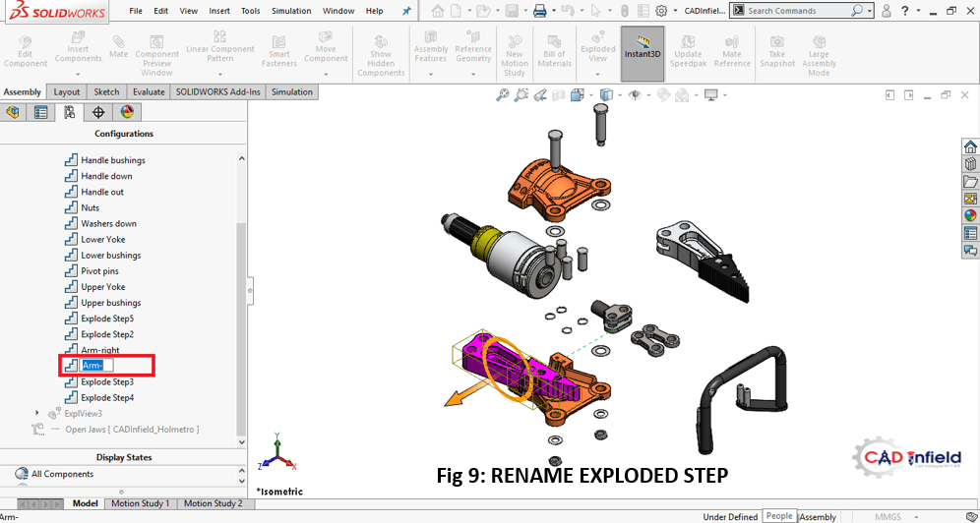Viewport: 980px width, 523px height.
Task: Open Move Component dropdown arrow
Action: [x=326, y=75]
